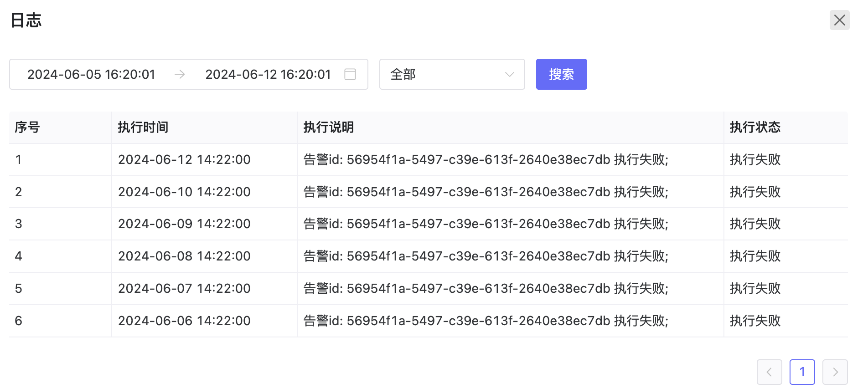Select log row dated 2024-06-10 14:22:00
This screenshot has height=388, width=868.
pyautogui.click(x=184, y=192)
